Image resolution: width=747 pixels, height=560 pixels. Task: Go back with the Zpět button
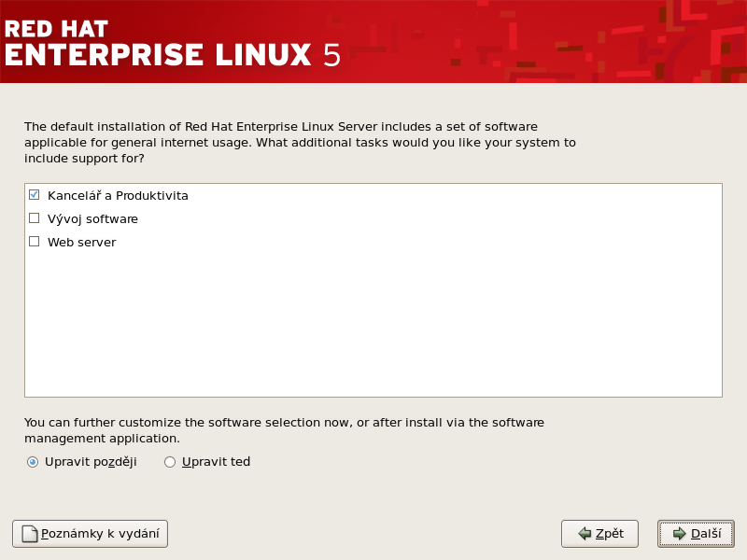point(599,534)
